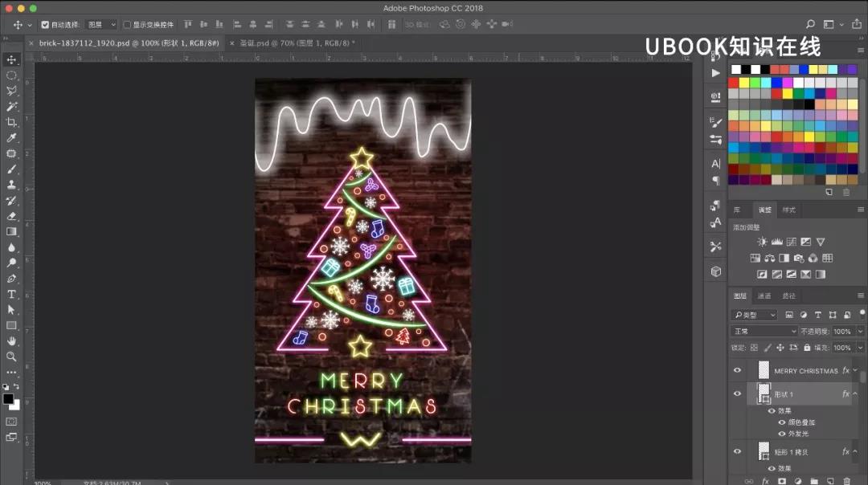The height and width of the screenshot is (485, 868).
Task: Open the Layers panel options menu
Action: [x=861, y=295]
